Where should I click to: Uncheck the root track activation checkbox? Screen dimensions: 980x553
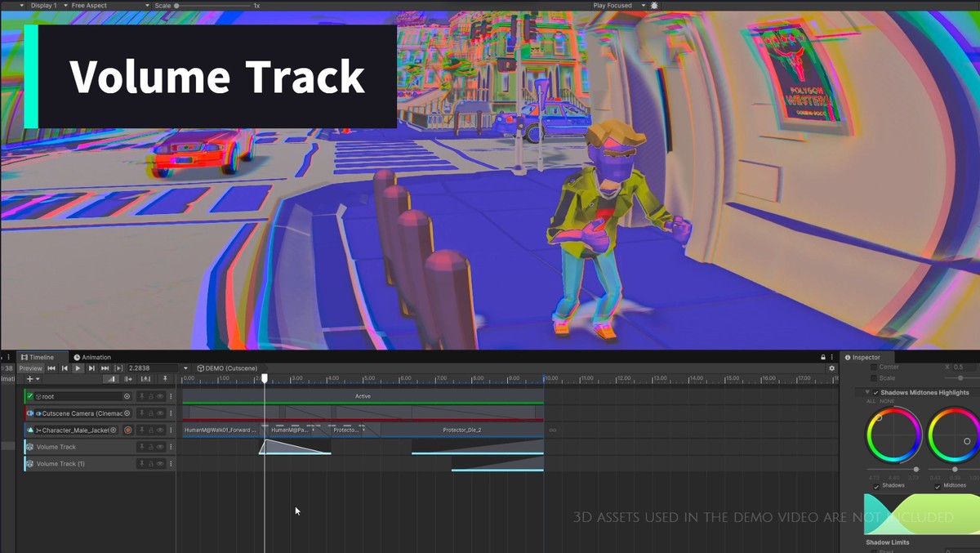30,396
